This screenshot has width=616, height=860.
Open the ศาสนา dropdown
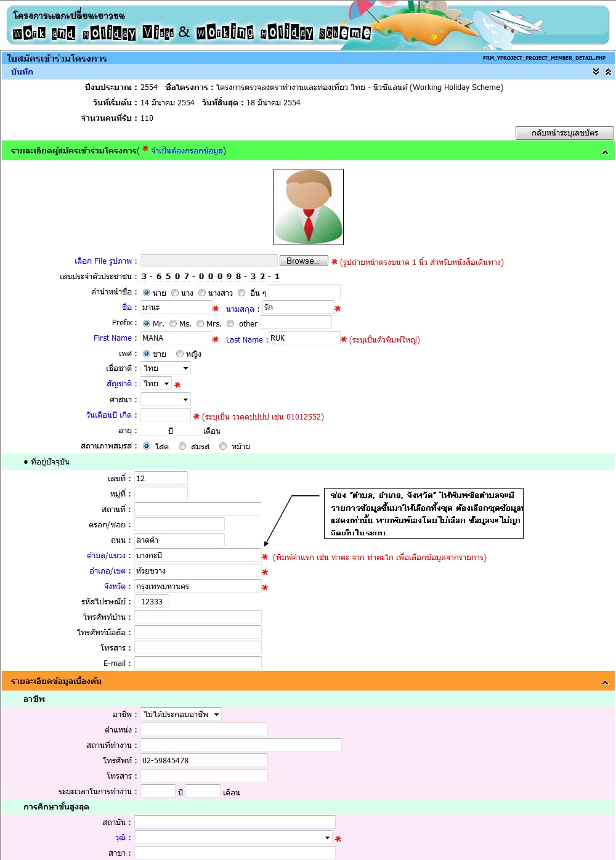click(x=166, y=400)
